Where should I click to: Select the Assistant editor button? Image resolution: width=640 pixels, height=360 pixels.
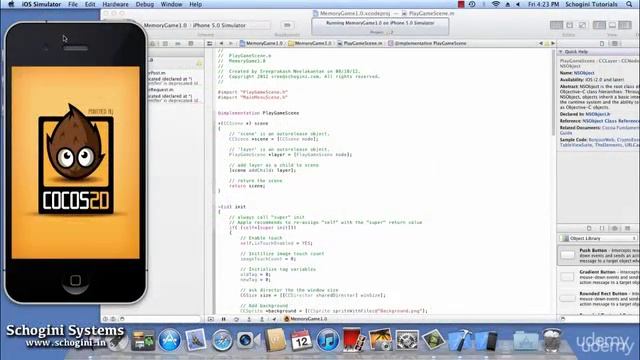coord(569,25)
